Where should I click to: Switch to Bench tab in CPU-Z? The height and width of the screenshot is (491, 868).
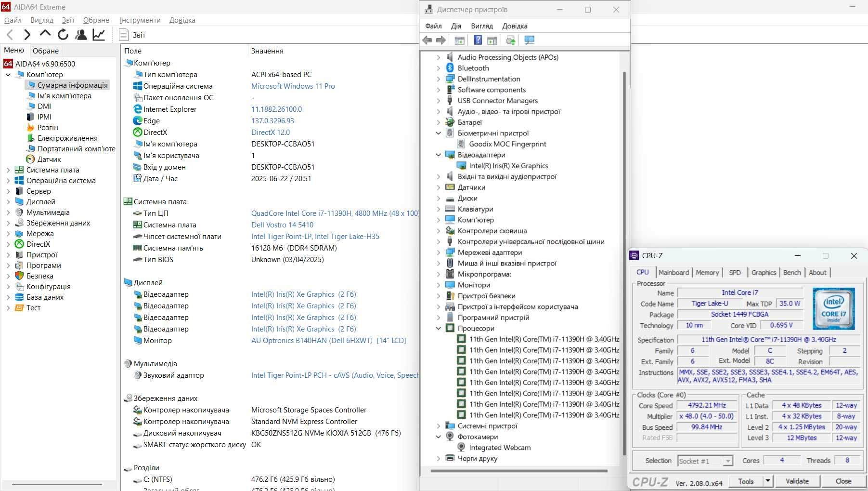[x=792, y=272]
